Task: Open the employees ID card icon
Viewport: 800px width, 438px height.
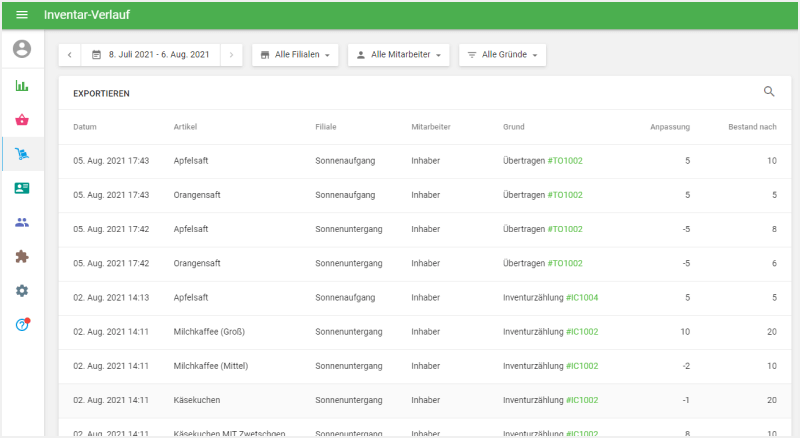Action: tap(22, 188)
